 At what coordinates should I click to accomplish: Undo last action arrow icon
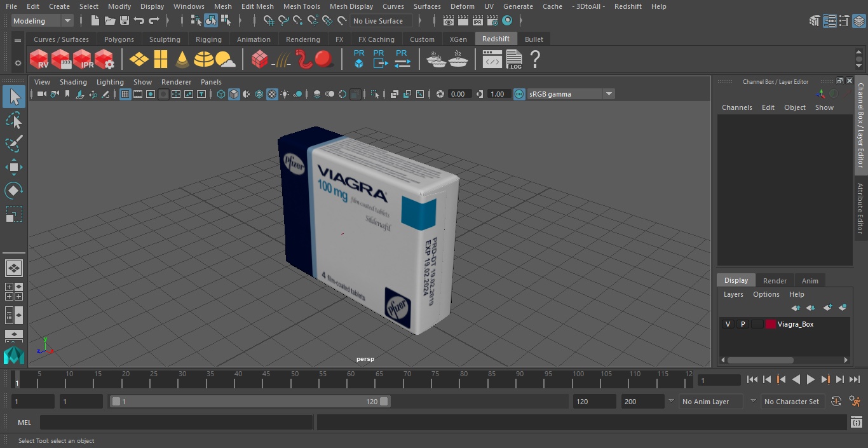pos(139,21)
